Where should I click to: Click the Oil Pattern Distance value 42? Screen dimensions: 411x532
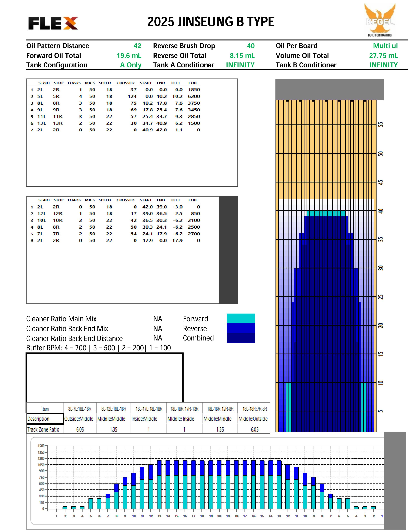pos(137,46)
